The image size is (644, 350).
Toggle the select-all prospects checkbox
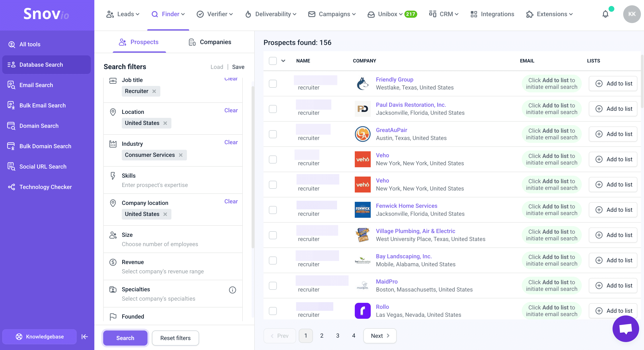tap(273, 61)
